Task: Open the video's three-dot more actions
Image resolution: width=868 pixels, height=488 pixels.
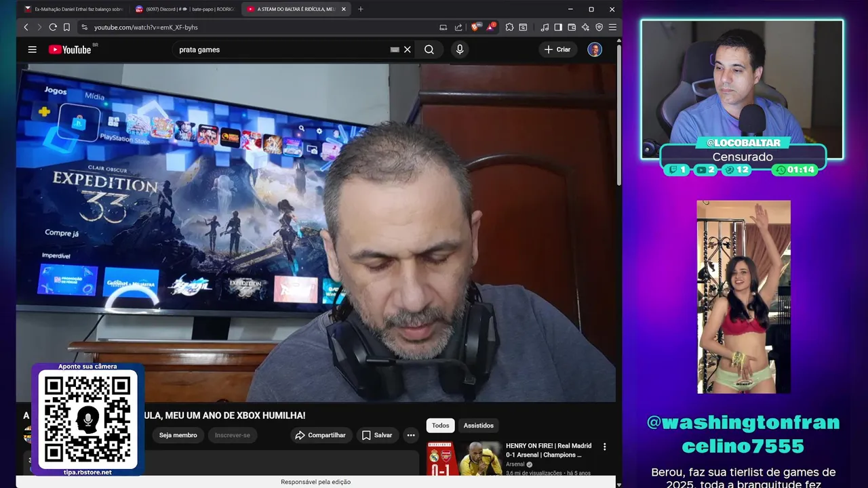Action: pos(411,435)
